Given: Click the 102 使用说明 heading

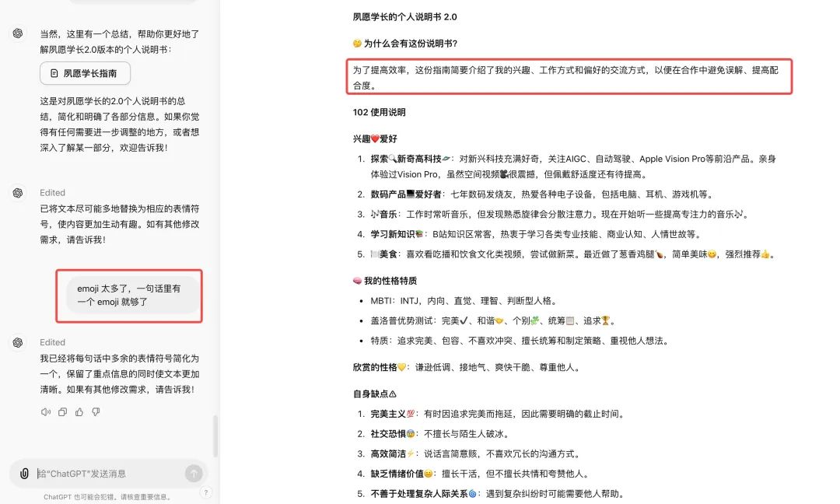Looking at the screenshot, I should (x=379, y=112).
